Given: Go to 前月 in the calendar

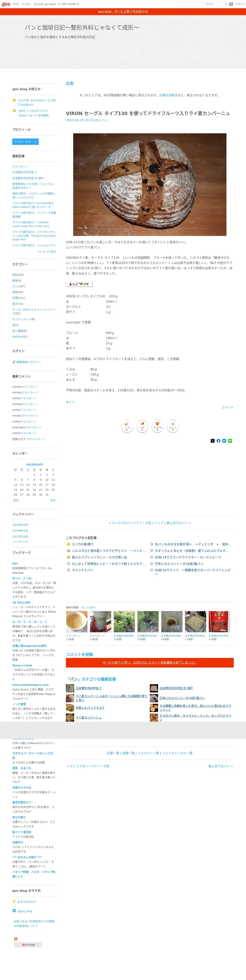Looking at the screenshot, I should click(x=16, y=501).
